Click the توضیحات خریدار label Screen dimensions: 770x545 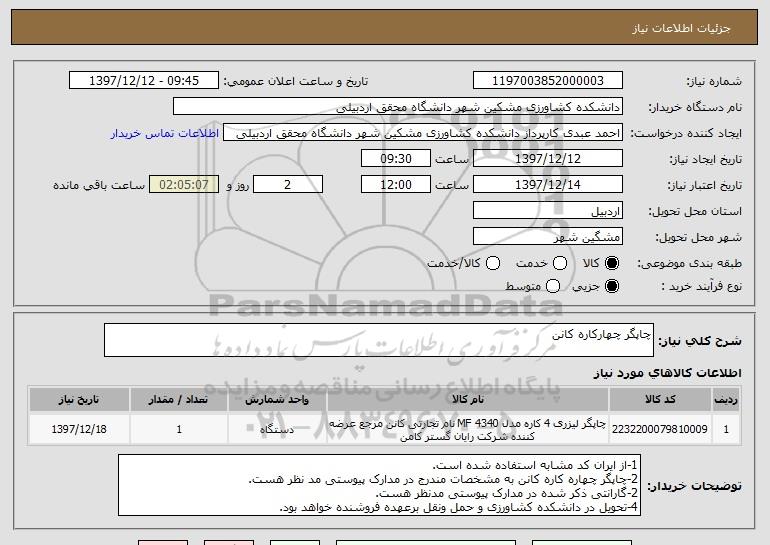click(x=694, y=486)
